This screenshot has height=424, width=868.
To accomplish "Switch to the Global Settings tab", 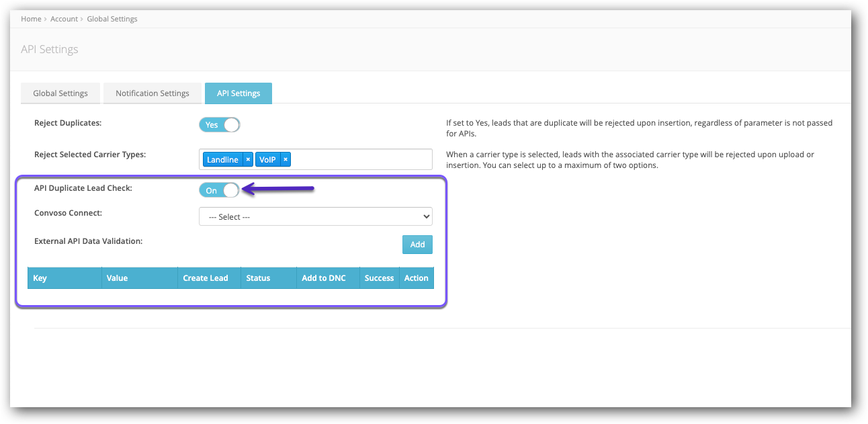I will click(60, 93).
